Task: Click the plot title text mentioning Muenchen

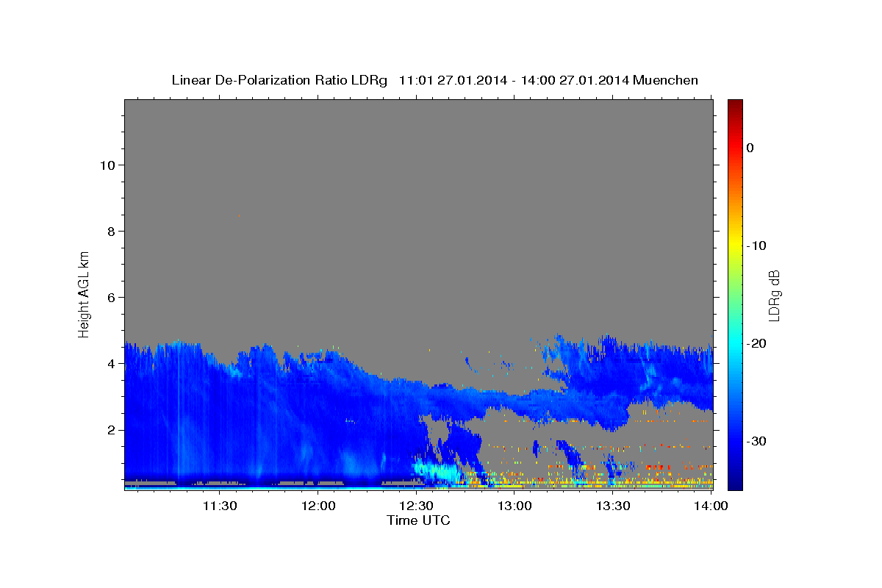Action: (x=434, y=80)
